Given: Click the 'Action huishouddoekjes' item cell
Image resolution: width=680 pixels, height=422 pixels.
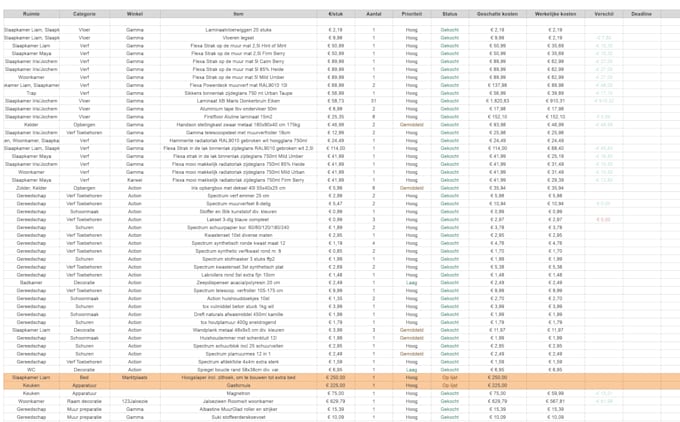Looking at the screenshot, I should click(238, 298).
